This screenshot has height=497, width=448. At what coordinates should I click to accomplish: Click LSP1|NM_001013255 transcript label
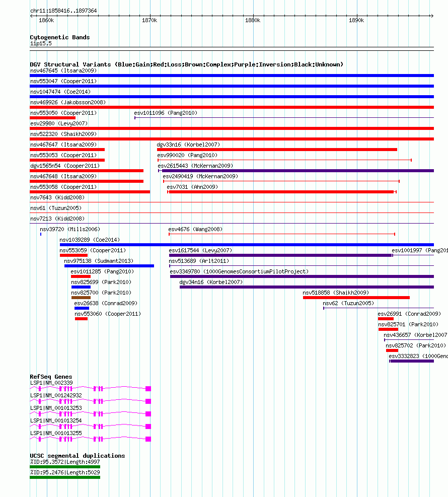pos(56,433)
